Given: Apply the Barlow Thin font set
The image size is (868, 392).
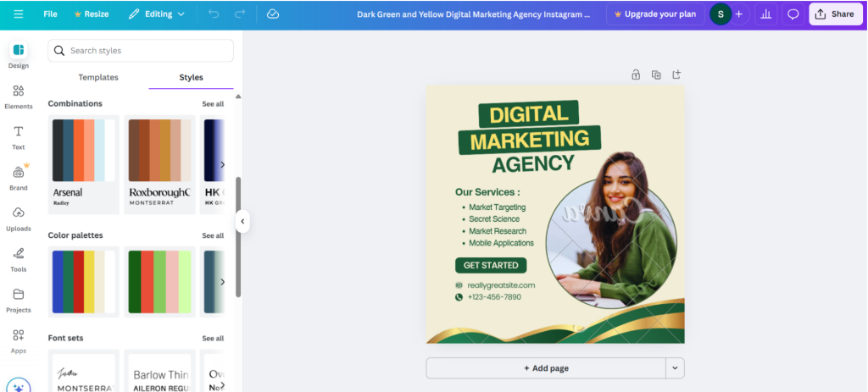Looking at the screenshot, I should point(159,371).
